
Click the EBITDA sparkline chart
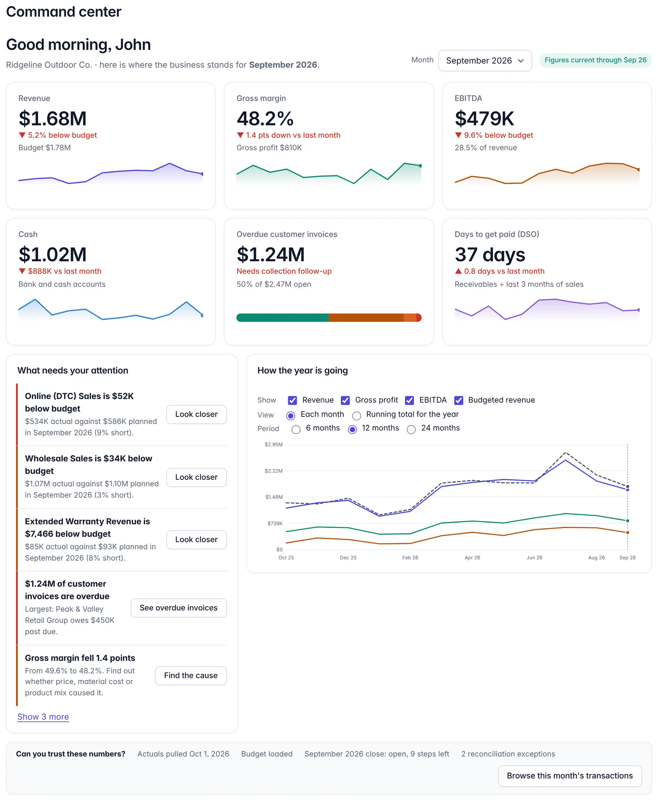tap(547, 173)
